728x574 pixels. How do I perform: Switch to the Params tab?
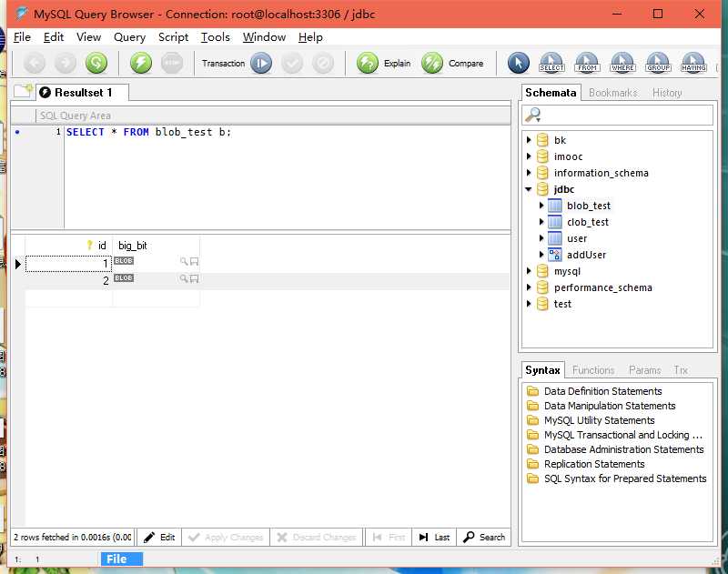click(x=645, y=370)
